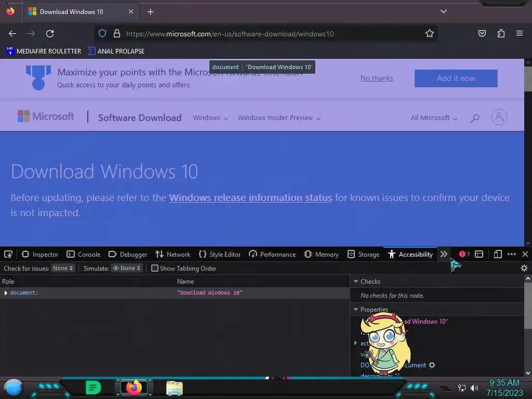532x399 pixels.
Task: Open the Simulate None dropdown
Action: tap(126, 268)
